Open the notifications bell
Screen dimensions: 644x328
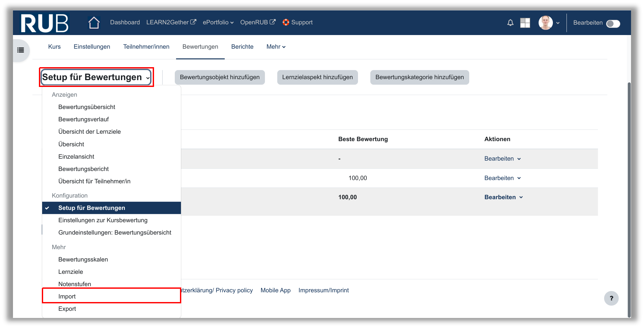click(510, 23)
